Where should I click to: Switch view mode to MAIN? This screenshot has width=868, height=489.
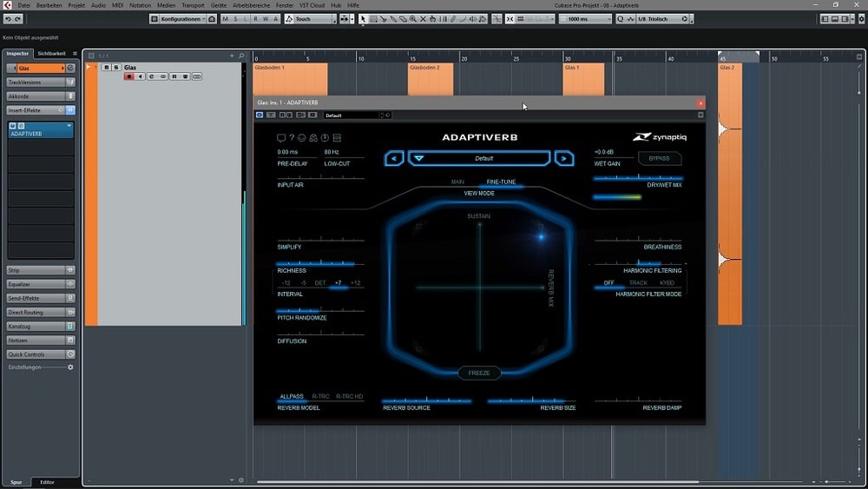point(457,182)
